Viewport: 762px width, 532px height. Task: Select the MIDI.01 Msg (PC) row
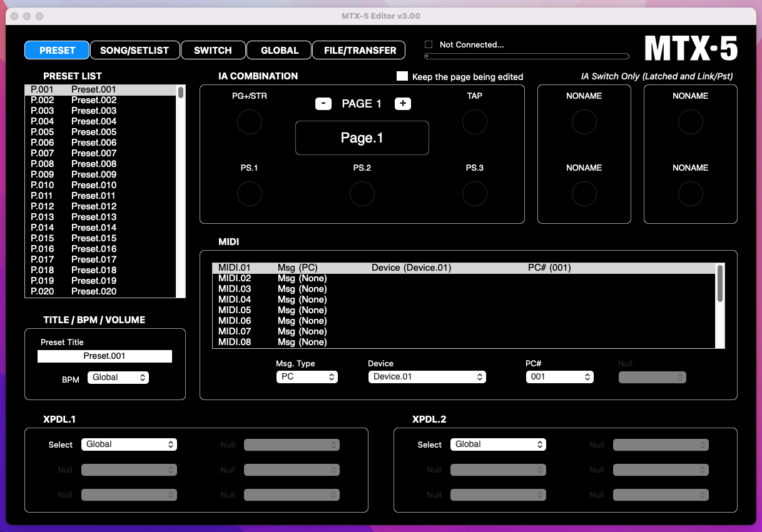pyautogui.click(x=464, y=268)
